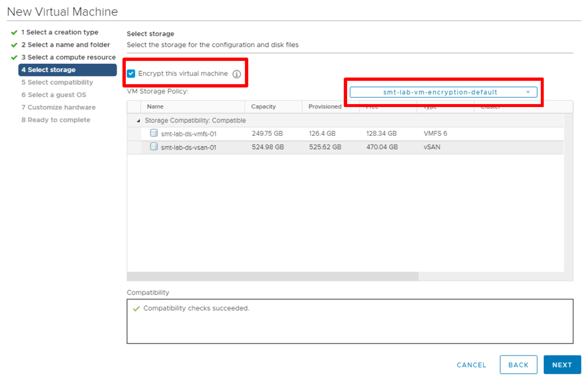Image resolution: width=588 pixels, height=378 pixels.
Task: Click datastore icon for smt-lab-ds-vmfs-01
Action: (153, 133)
